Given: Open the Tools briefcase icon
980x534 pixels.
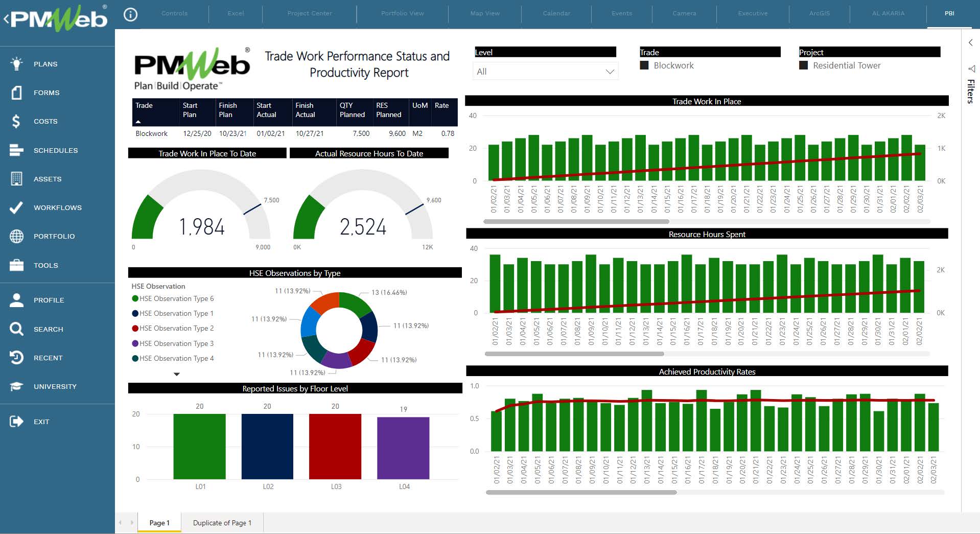Looking at the screenshot, I should coord(16,265).
